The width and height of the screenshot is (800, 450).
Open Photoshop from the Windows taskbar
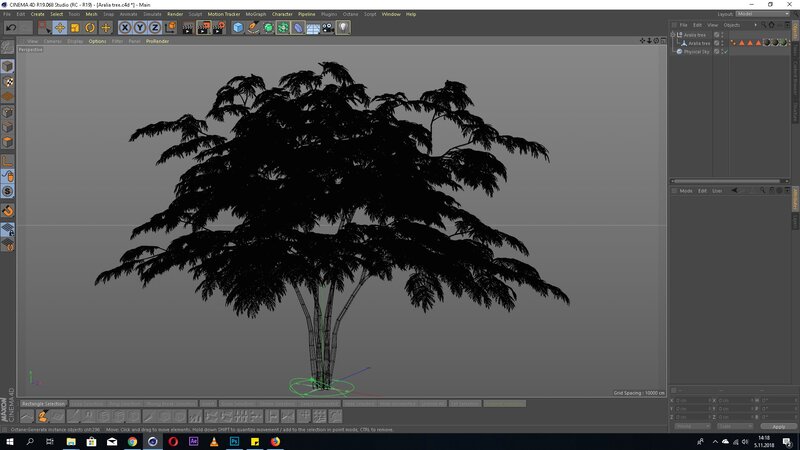[233, 440]
